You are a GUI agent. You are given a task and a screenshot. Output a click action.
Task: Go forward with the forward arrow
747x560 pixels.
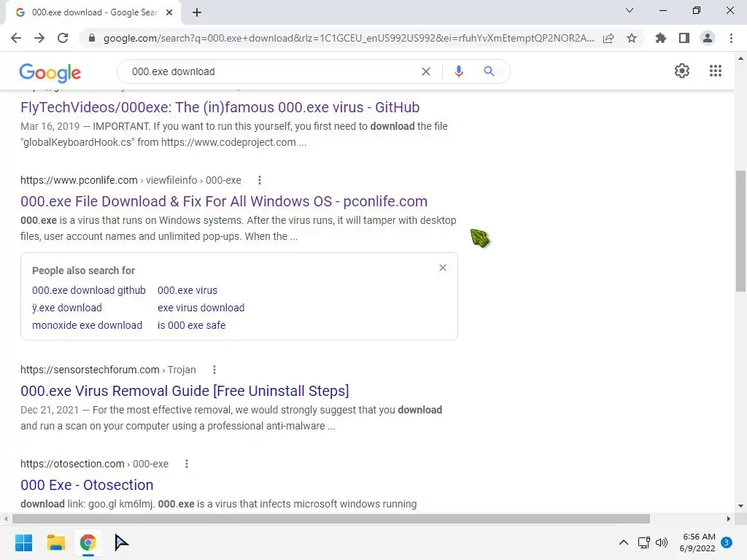[x=39, y=38]
